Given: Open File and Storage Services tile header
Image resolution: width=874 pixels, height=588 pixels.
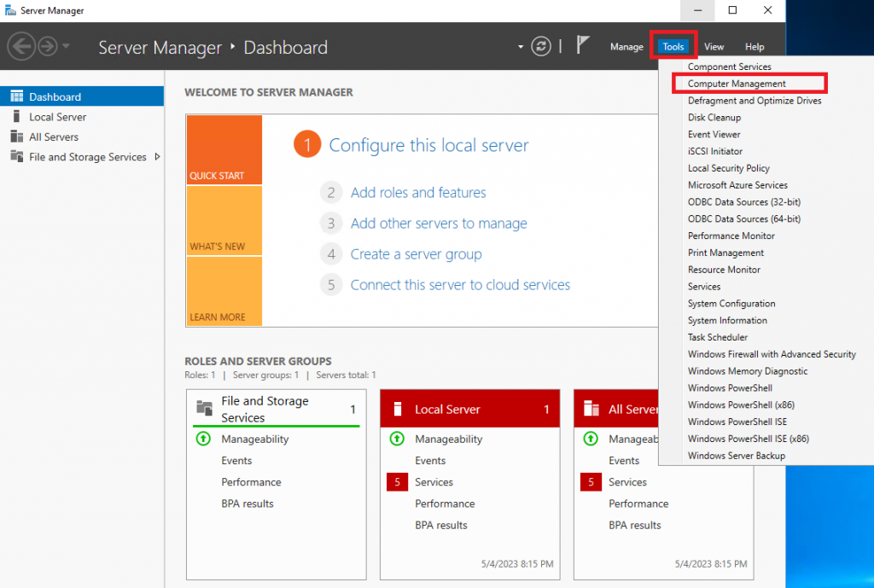Looking at the screenshot, I should click(x=277, y=409).
